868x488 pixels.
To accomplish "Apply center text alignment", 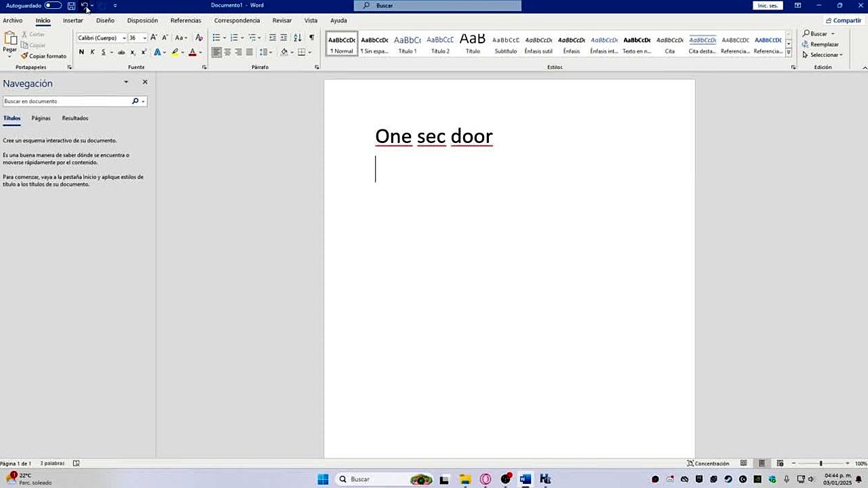I will pos(227,52).
